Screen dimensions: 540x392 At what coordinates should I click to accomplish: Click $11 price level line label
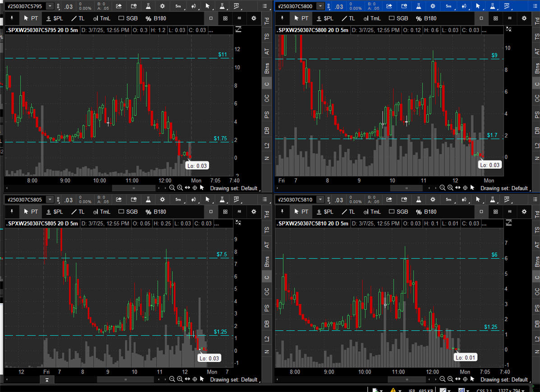[x=222, y=55]
